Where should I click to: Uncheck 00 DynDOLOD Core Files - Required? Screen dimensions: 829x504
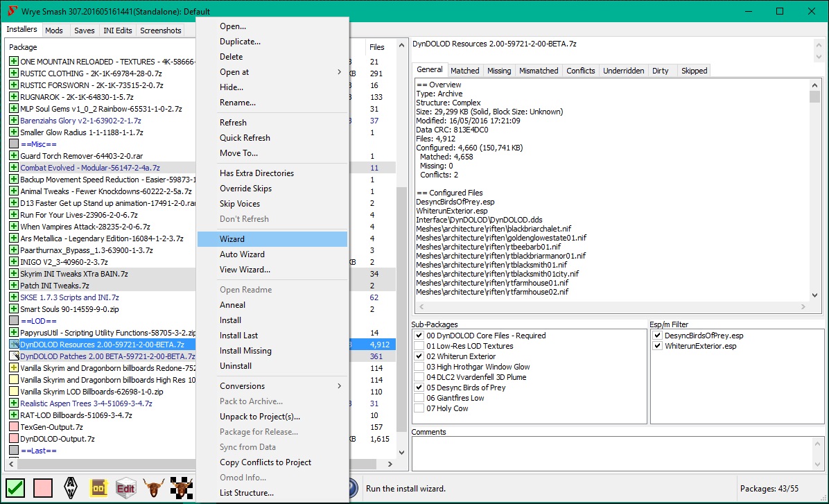pos(419,336)
